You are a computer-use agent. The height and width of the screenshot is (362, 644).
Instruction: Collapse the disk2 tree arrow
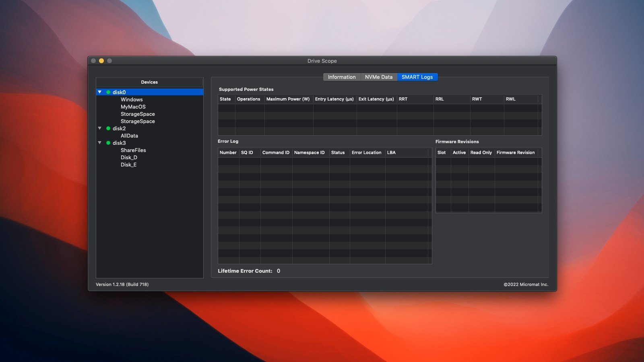coord(100,128)
